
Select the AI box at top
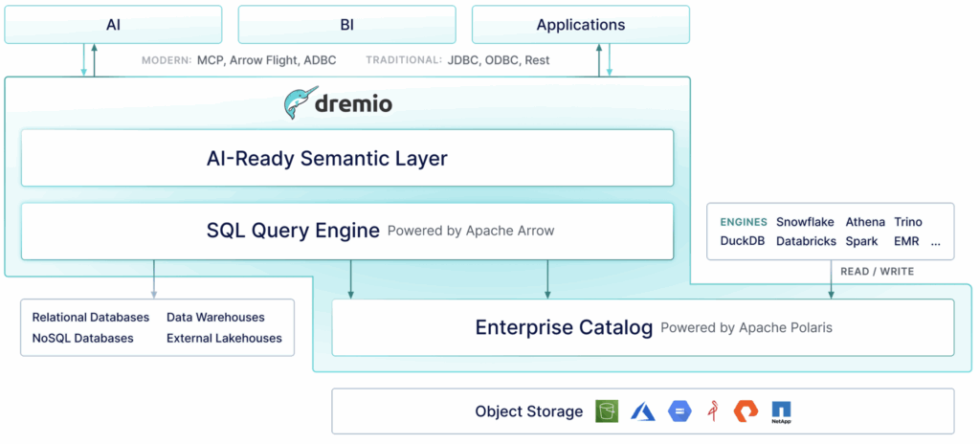click(113, 24)
